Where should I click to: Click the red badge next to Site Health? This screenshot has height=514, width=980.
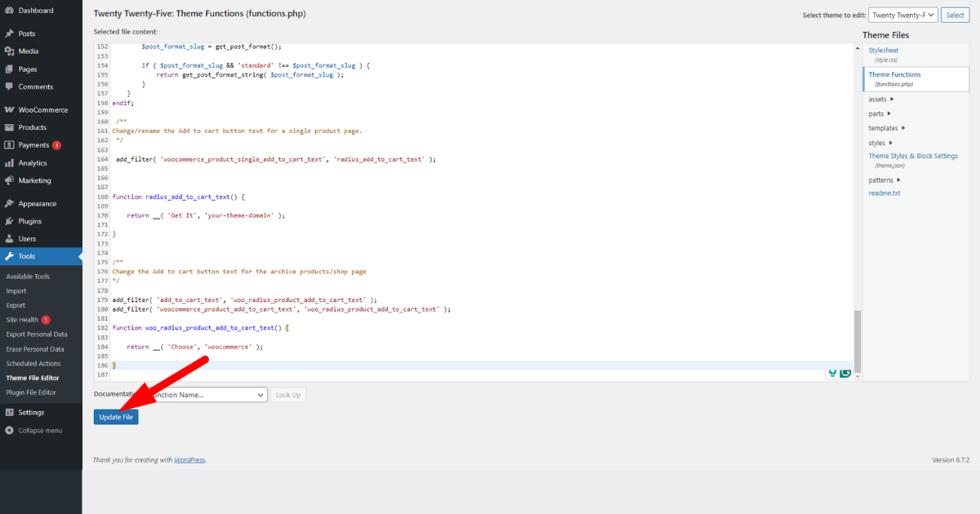[x=46, y=320]
